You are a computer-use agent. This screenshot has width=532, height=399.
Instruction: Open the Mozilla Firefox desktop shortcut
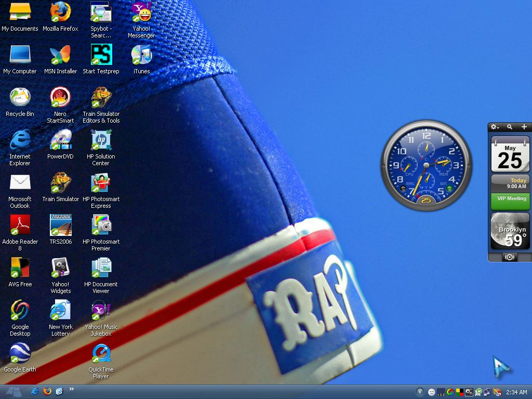click(x=60, y=17)
